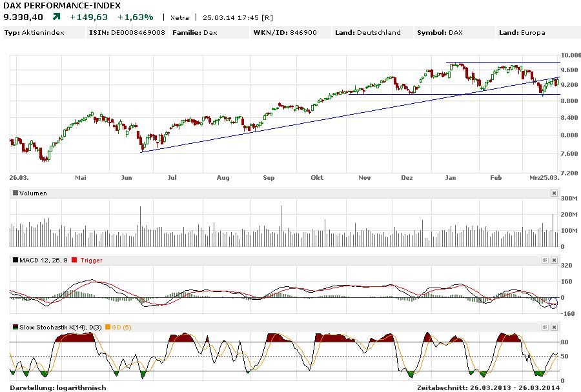This screenshot has height=392, width=581.
Task: Click the Zeitabschnitt date range footer text
Action: 488,388
